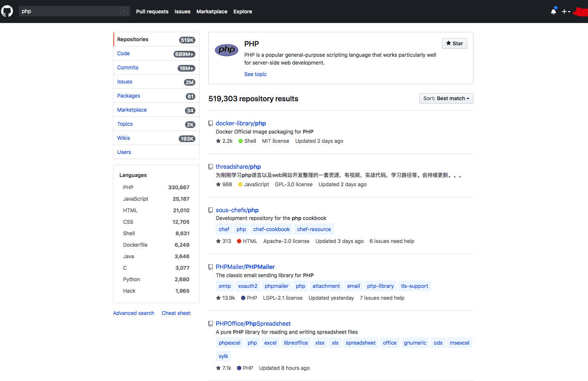Select the Packages results filter
This screenshot has height=381, width=588.
click(x=156, y=96)
